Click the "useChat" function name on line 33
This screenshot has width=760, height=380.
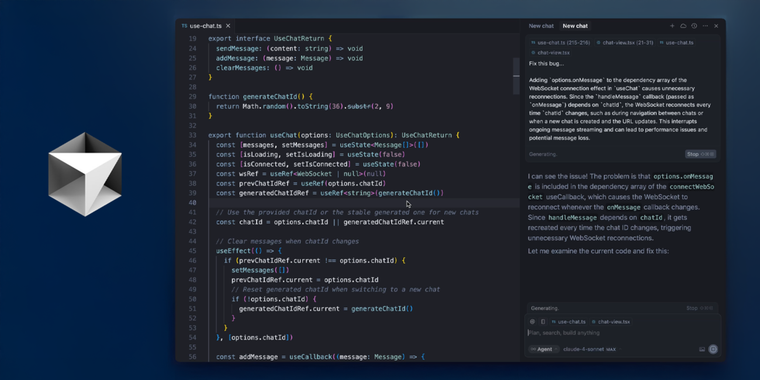tap(283, 135)
